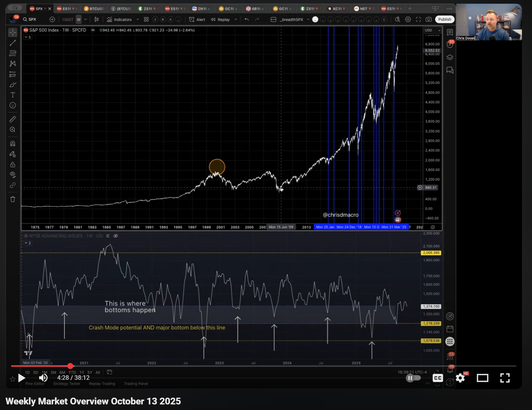532x410 pixels.
Task: Click the Publish button
Action: tap(444, 19)
